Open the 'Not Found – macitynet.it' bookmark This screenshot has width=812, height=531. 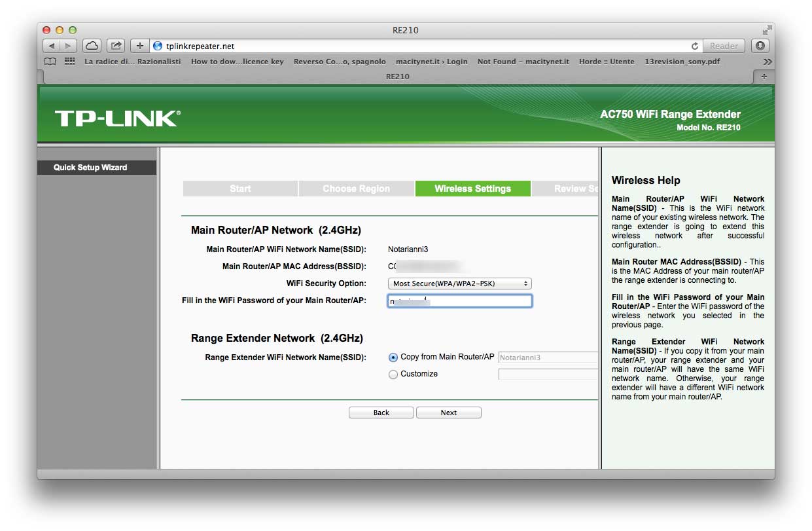pyautogui.click(x=523, y=62)
